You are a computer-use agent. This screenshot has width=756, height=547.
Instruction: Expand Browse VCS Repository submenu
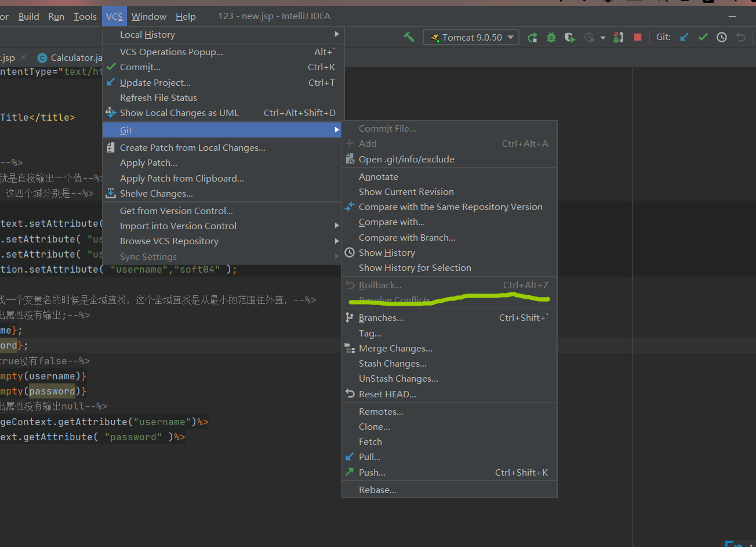[x=223, y=241]
